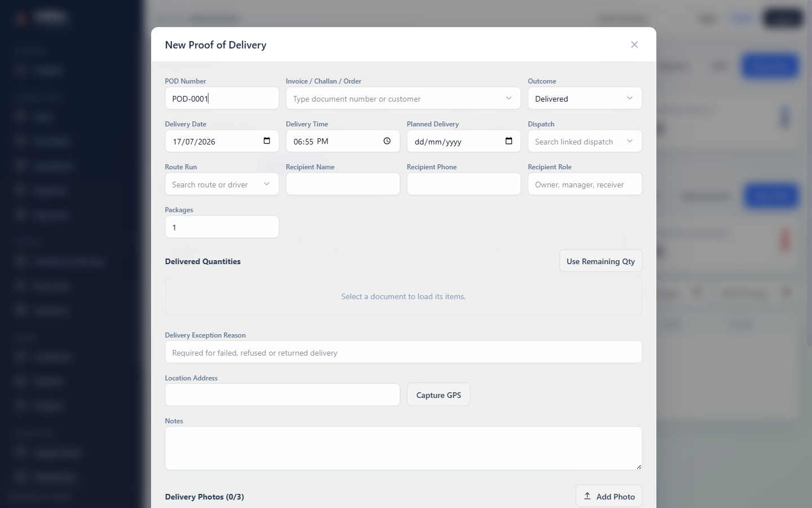Open the Delivery Time clock picker icon
This screenshot has height=508, width=812.
point(387,141)
